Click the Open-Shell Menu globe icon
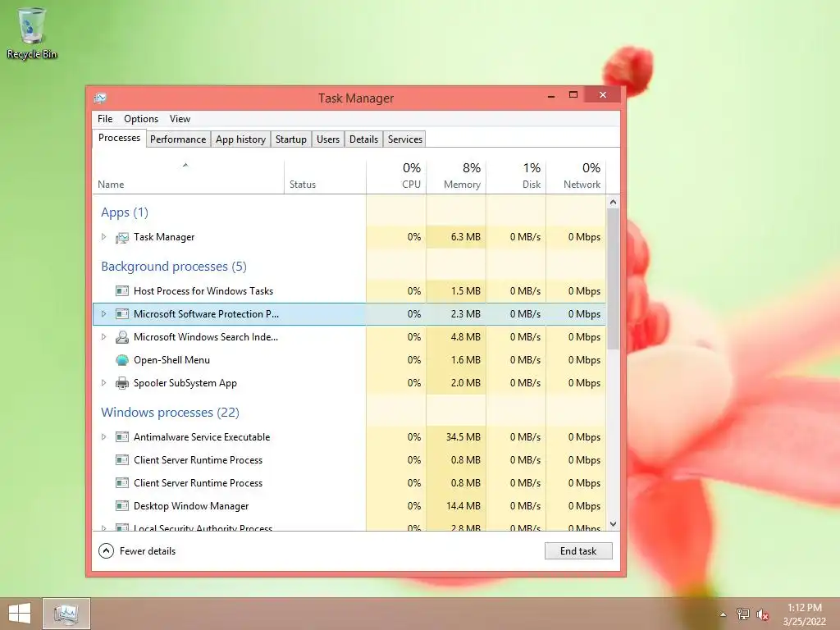Image resolution: width=840 pixels, height=630 pixels. 122,360
